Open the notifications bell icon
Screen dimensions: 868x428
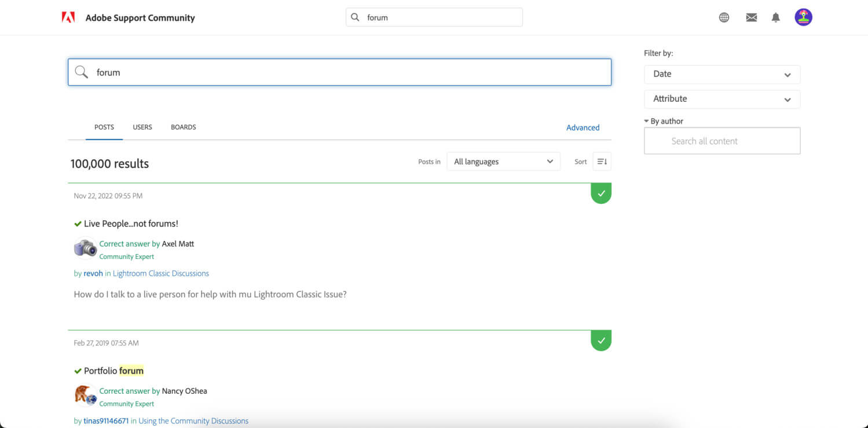tap(776, 17)
